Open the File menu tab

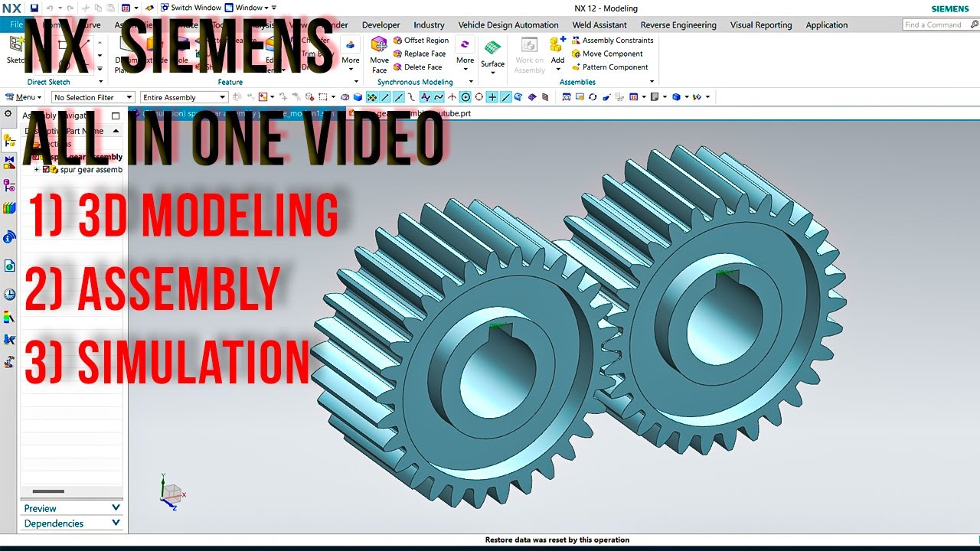pos(16,24)
